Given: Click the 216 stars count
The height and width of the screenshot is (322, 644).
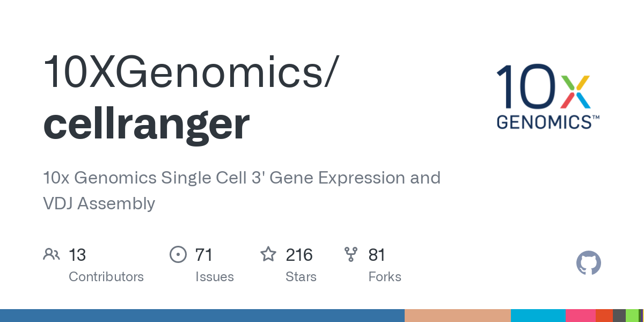Looking at the screenshot, I should (x=299, y=254).
